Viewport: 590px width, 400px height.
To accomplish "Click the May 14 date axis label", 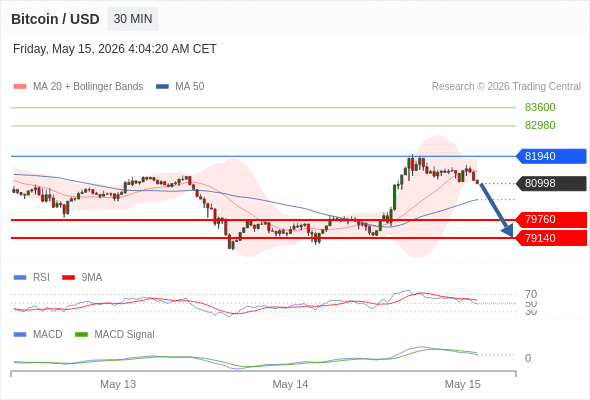I will (x=290, y=384).
